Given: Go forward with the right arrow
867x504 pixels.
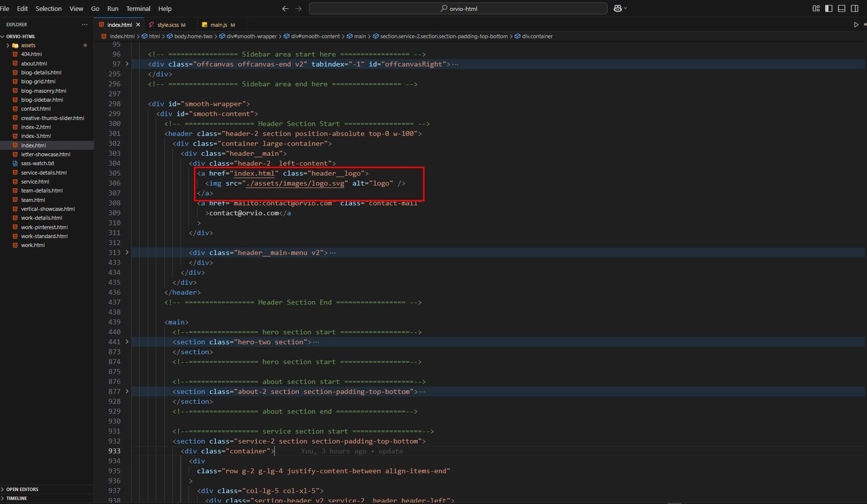Looking at the screenshot, I should tap(298, 8).
